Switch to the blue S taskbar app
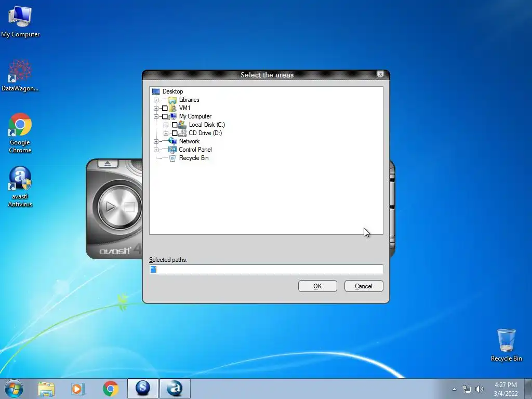Screen dimensions: 532x399 click(143, 389)
